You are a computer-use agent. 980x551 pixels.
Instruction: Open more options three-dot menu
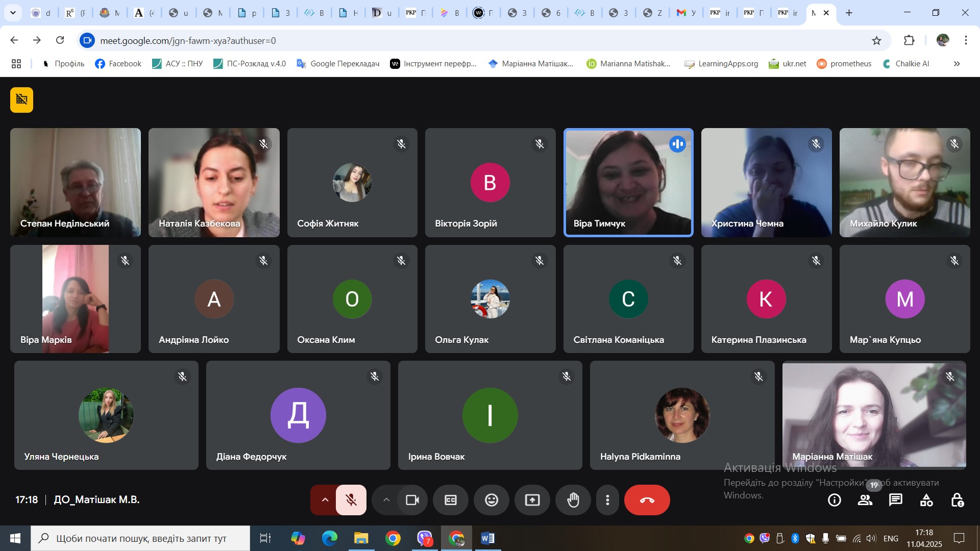tap(607, 500)
